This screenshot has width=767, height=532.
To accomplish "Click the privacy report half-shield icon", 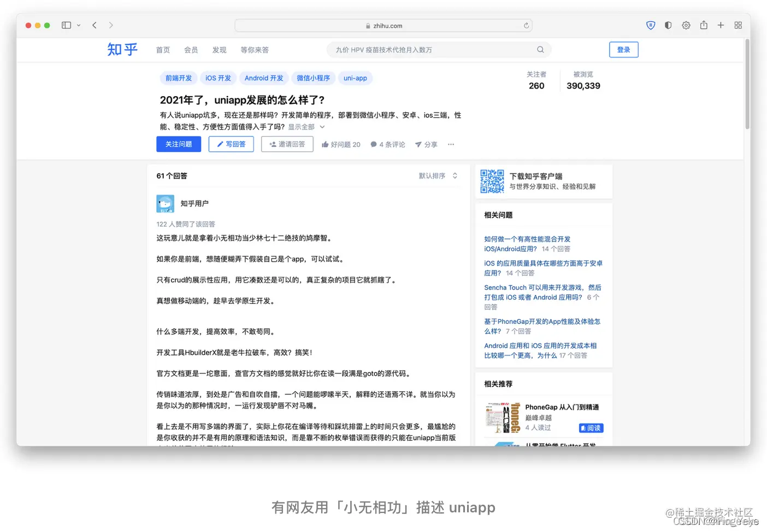I will click(x=668, y=25).
